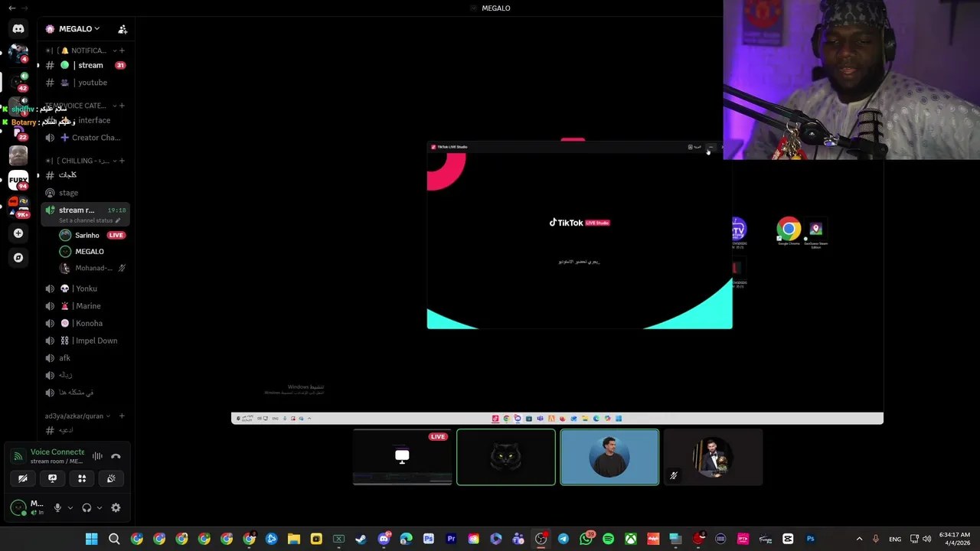Screen dimensions: 980x551
Task: Open Steam from the taskbar
Action: tap(361, 539)
